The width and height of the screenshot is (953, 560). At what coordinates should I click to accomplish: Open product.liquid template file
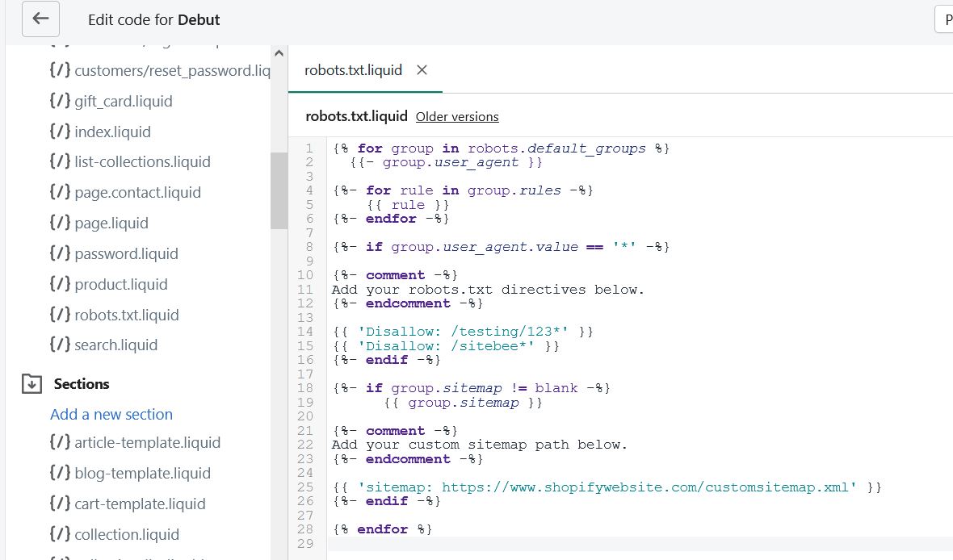[x=109, y=284]
